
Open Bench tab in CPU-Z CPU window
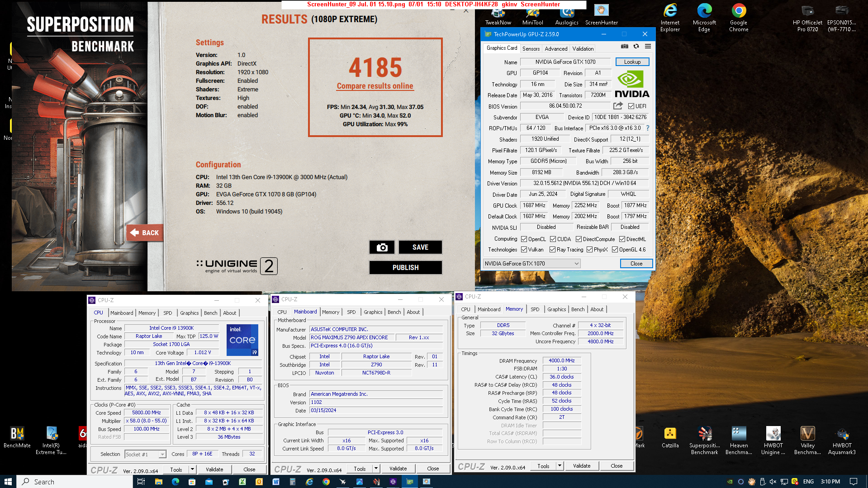point(210,313)
